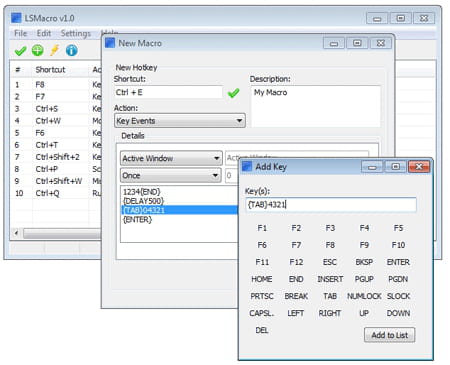Insert the LEFT arrow key

click(296, 313)
